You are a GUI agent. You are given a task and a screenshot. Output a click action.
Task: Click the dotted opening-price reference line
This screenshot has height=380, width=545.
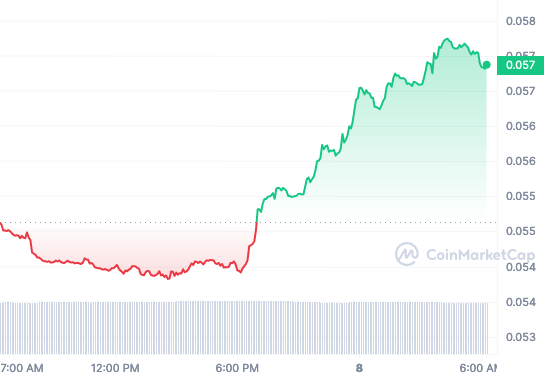pos(248,222)
